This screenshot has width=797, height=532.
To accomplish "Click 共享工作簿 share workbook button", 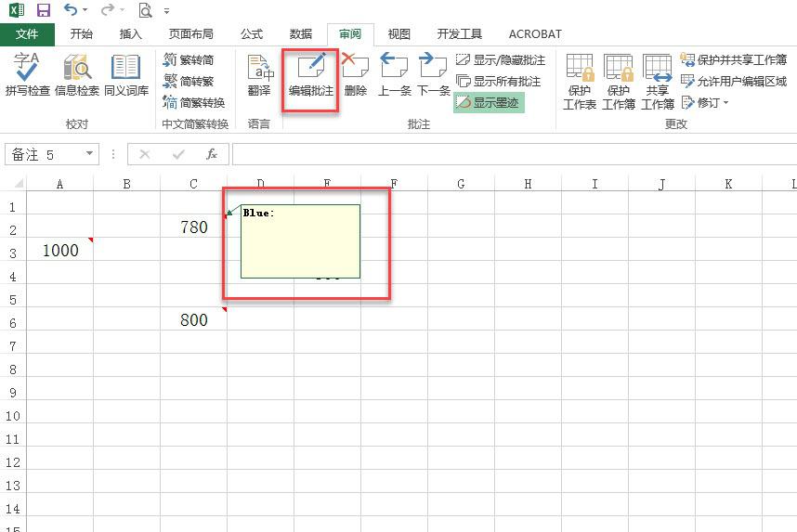I will (x=658, y=82).
